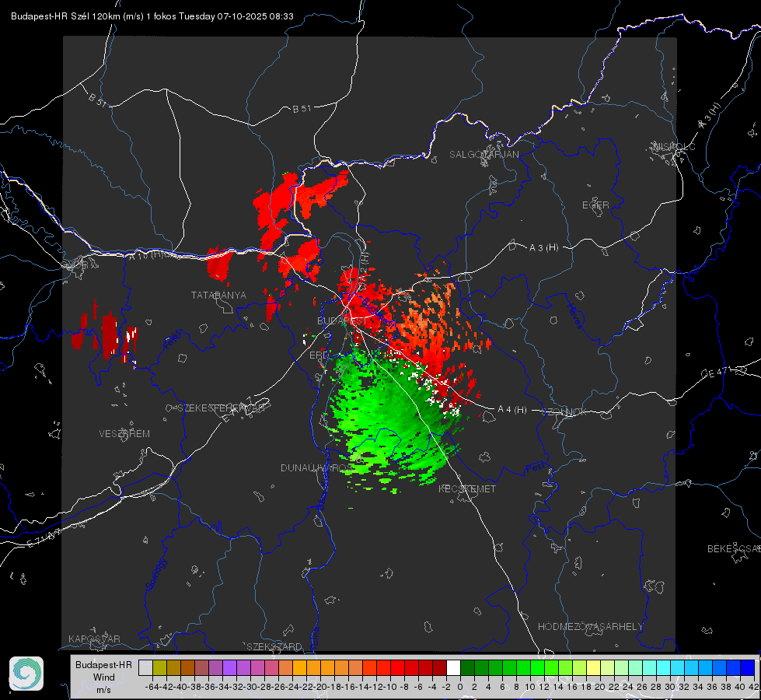Select the cyan swatch between 28 and 30
The height and width of the screenshot is (700, 761).
point(664,667)
